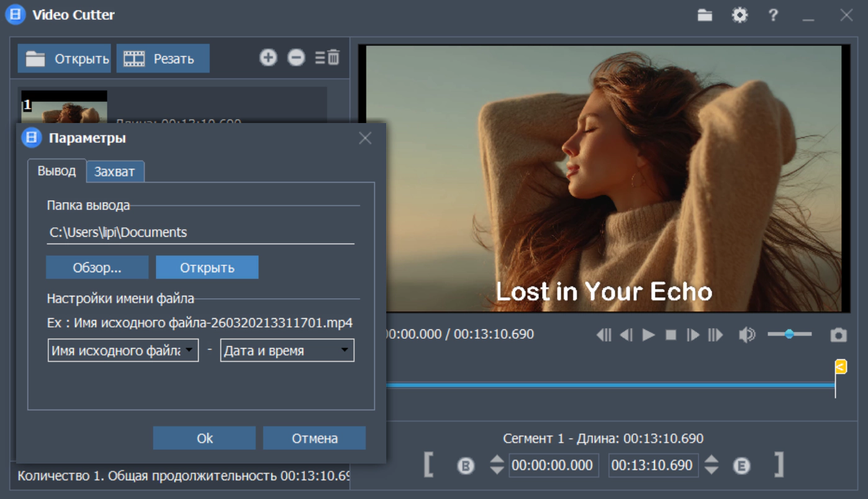Screen dimensions: 868x499
Task: Click the remove segment minus icon
Action: point(296,58)
